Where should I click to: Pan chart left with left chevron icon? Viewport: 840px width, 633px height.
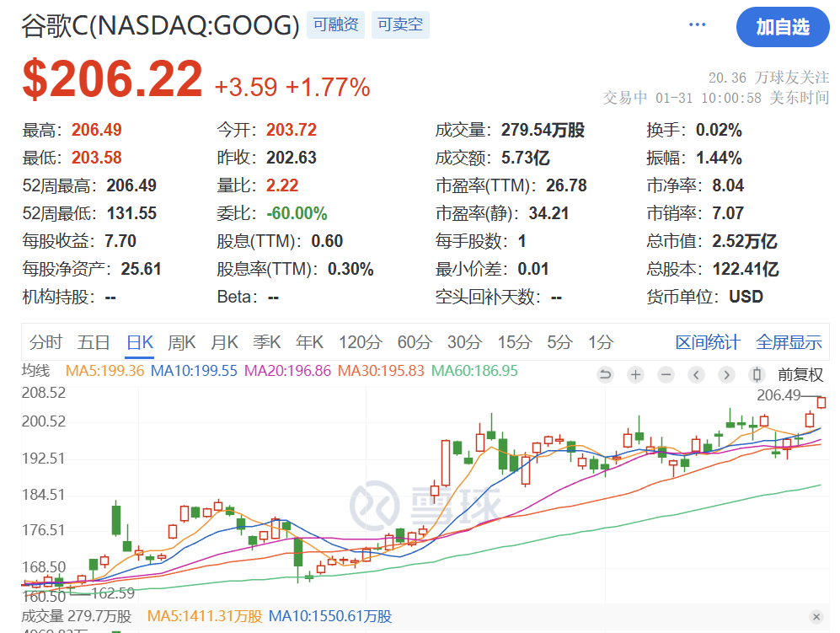tap(696, 374)
